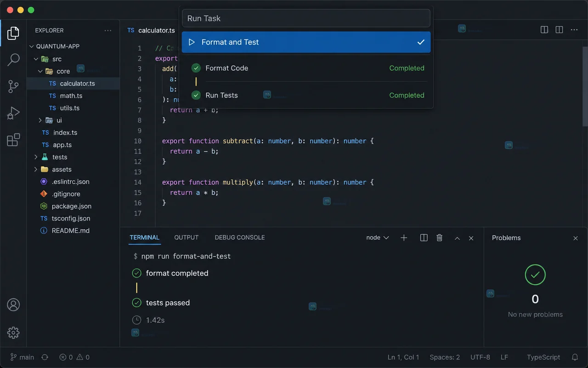This screenshot has height=368, width=588.
Task: Split the editor right
Action: coord(544,30)
